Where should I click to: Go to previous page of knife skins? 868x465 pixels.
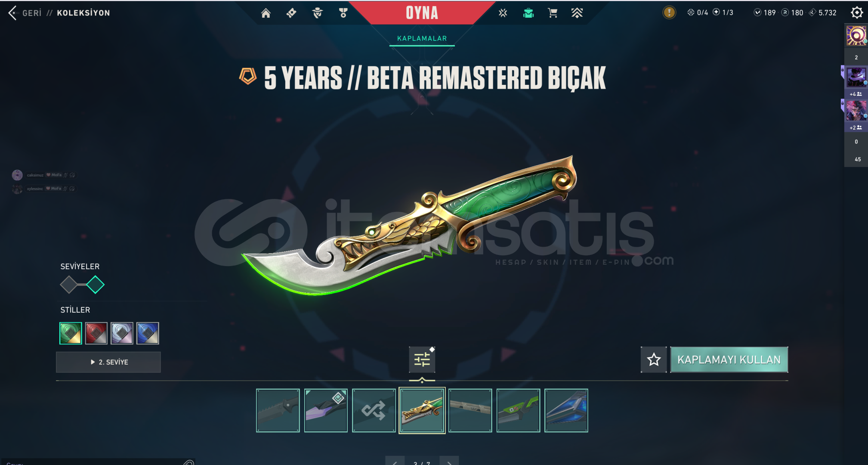pyautogui.click(x=395, y=461)
